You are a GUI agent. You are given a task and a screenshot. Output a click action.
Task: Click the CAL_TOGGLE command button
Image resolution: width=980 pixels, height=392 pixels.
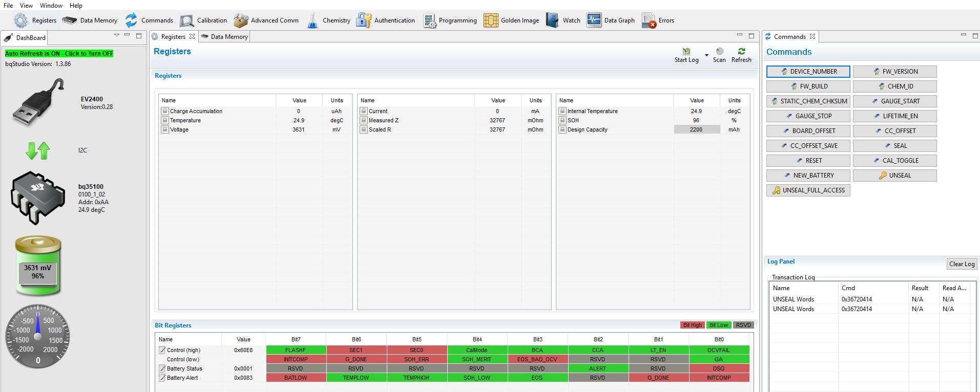[x=895, y=161]
